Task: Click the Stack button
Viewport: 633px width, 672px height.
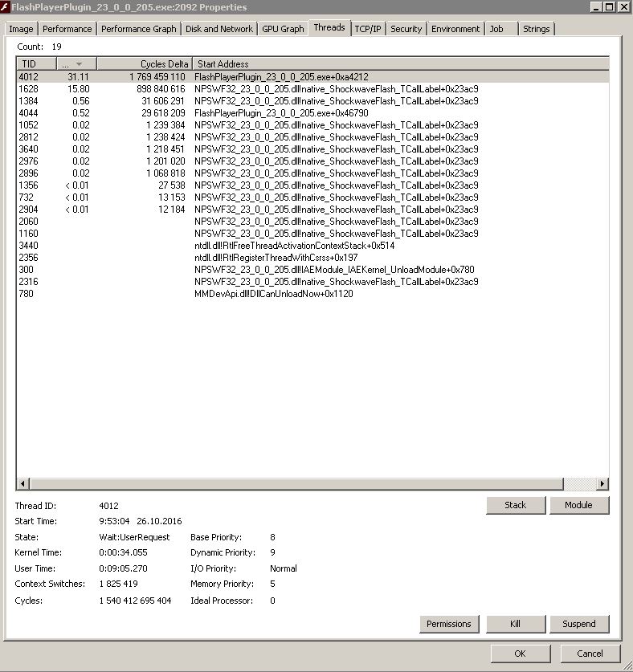Action: coord(516,505)
